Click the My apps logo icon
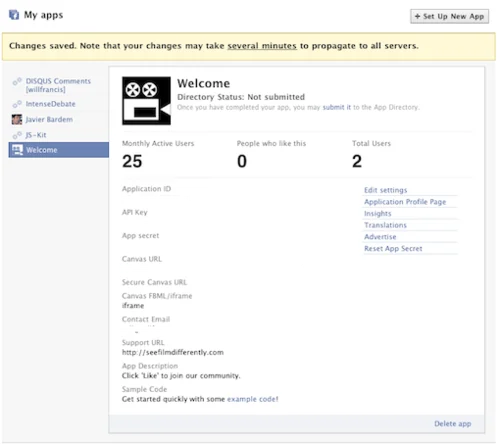Image resolution: width=500 pixels, height=445 pixels. 14,15
